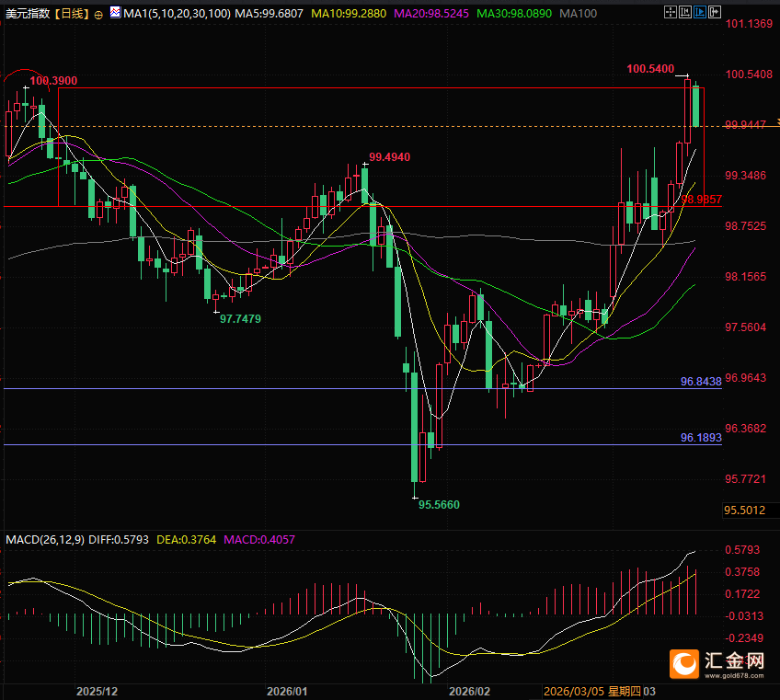The image size is (780, 700).
Task: Click the MA5:99.6807 value
Action: coord(270,14)
